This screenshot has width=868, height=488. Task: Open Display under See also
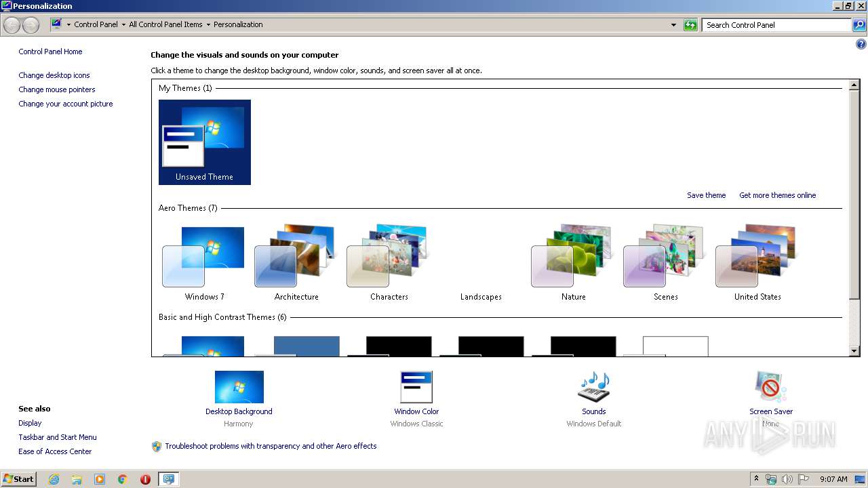tap(30, 423)
